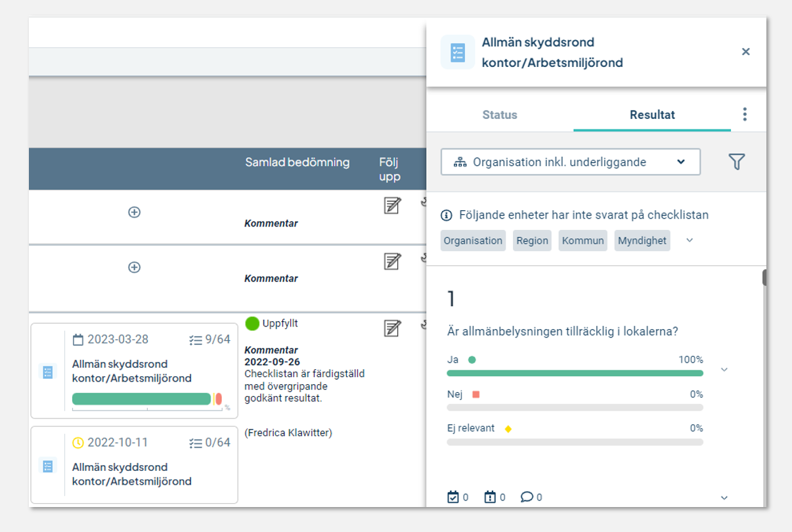
Task: Click the exclamation calendar count icon
Action: click(490, 497)
